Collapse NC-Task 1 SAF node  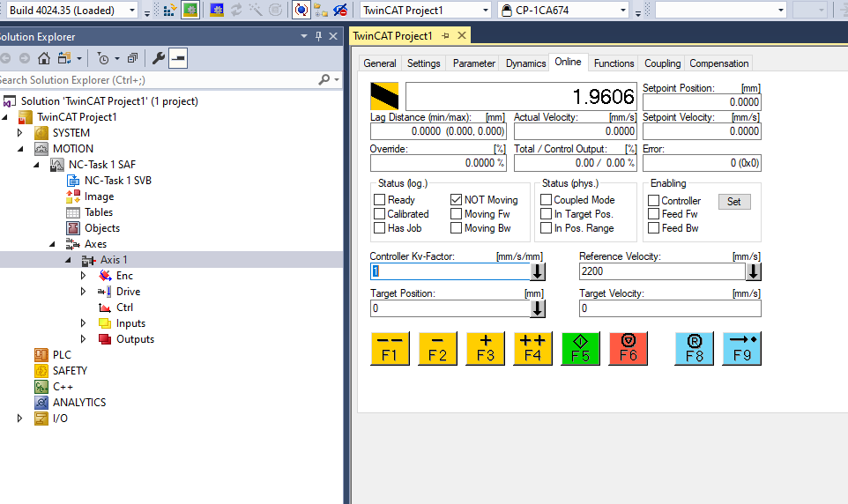[x=36, y=165]
